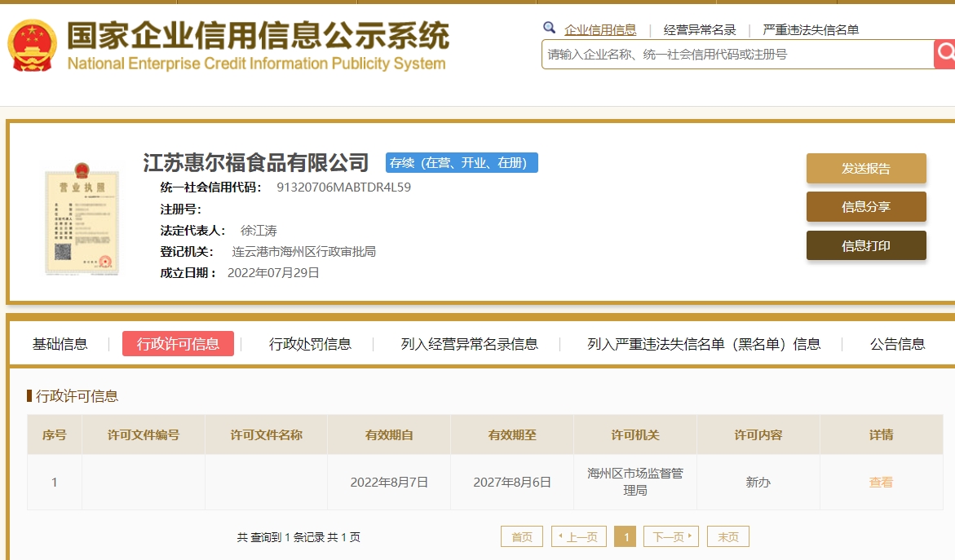Go to first page with 首页 button
955x560 pixels.
(x=522, y=537)
